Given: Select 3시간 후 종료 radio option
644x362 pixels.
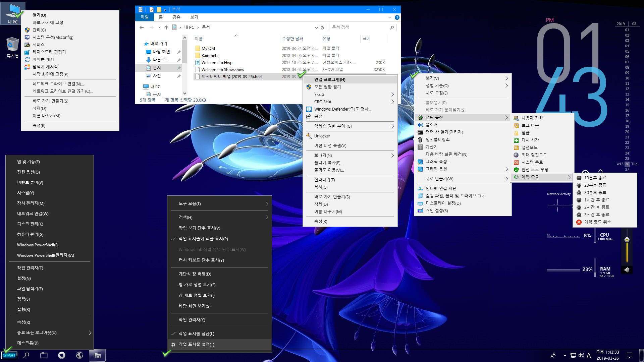Looking at the screenshot, I should click(x=605, y=215).
